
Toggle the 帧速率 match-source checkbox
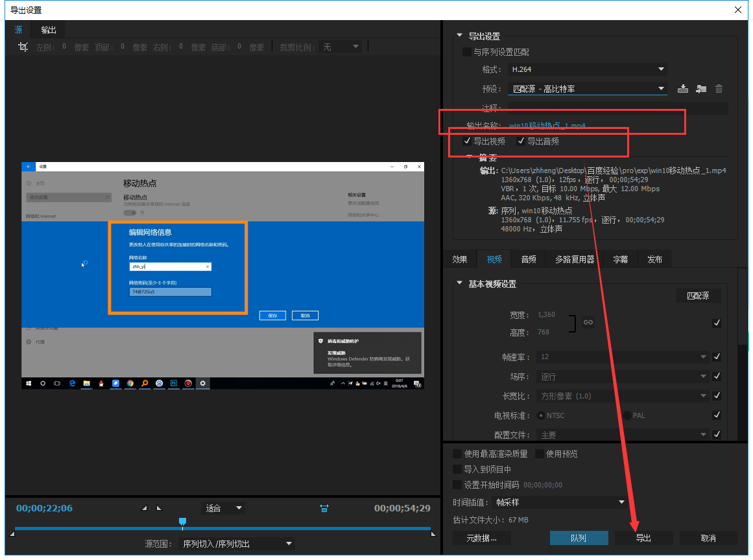(717, 356)
